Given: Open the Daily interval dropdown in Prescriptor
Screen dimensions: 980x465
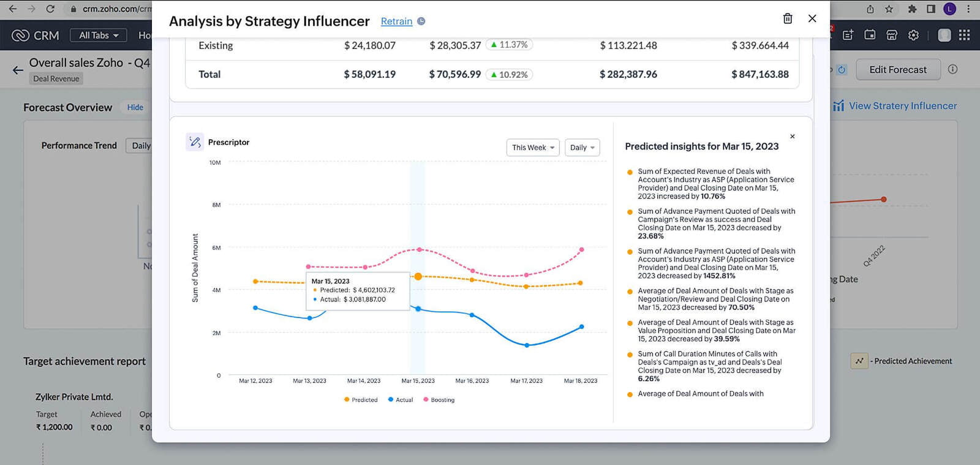Looking at the screenshot, I should point(582,148).
